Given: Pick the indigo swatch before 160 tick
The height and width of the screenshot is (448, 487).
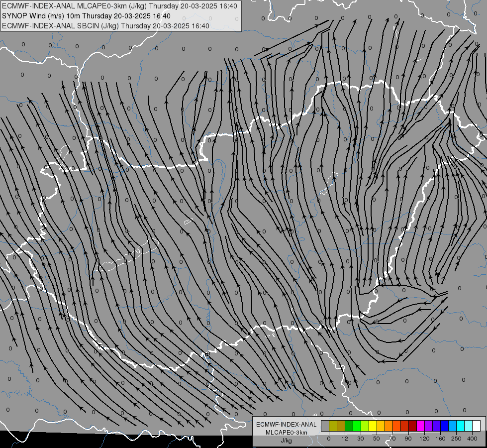Looking at the screenshot, I should pos(437,426).
